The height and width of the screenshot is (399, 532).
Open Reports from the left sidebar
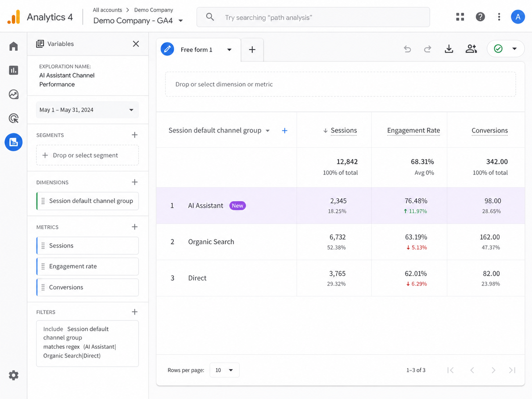tap(14, 70)
